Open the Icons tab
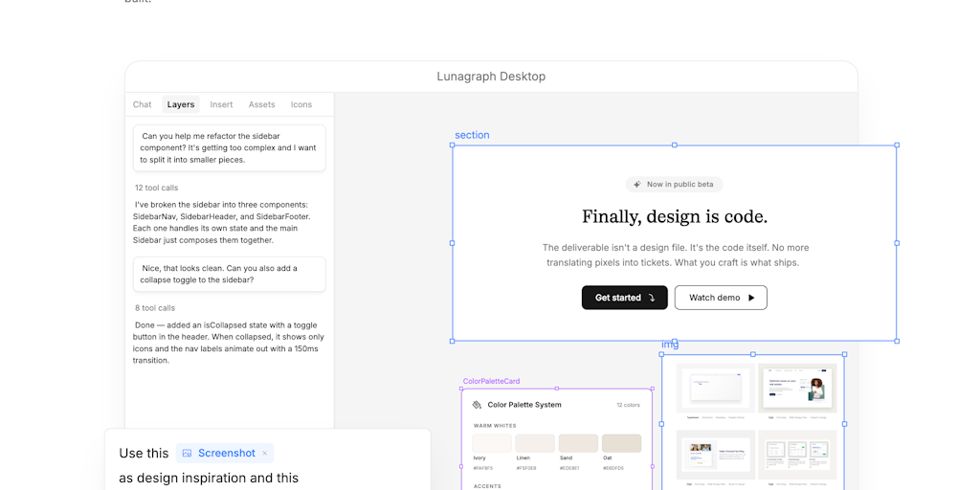 (x=301, y=104)
